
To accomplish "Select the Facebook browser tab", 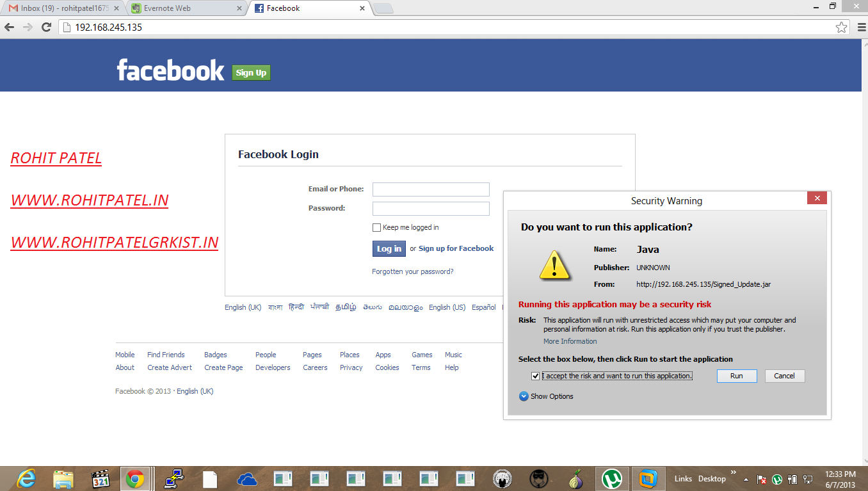I will tap(310, 8).
